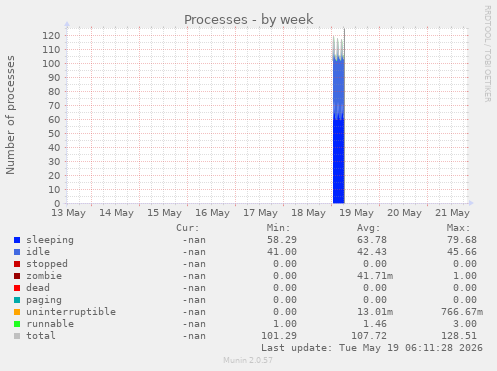Click the 'uninterruptible' legend label

pyautogui.click(x=71, y=312)
